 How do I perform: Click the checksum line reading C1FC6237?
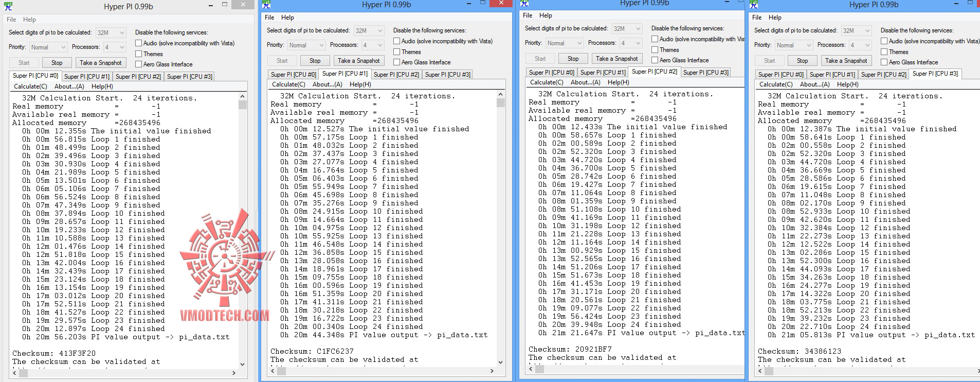(x=312, y=352)
